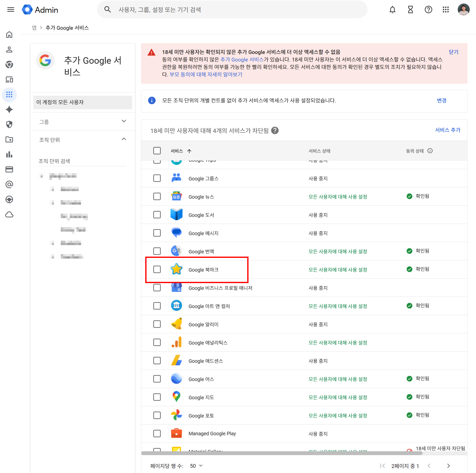Viewport: 476px width, 473px height.
Task: Open the Account at-sign section in sidebar
Action: 9,184
